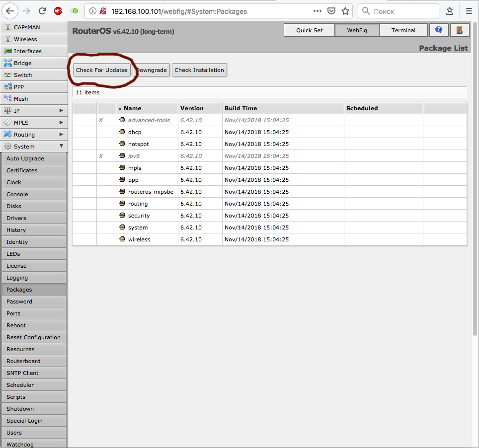479x448 pixels.
Task: Sort by Name column header
Action: tap(147, 108)
